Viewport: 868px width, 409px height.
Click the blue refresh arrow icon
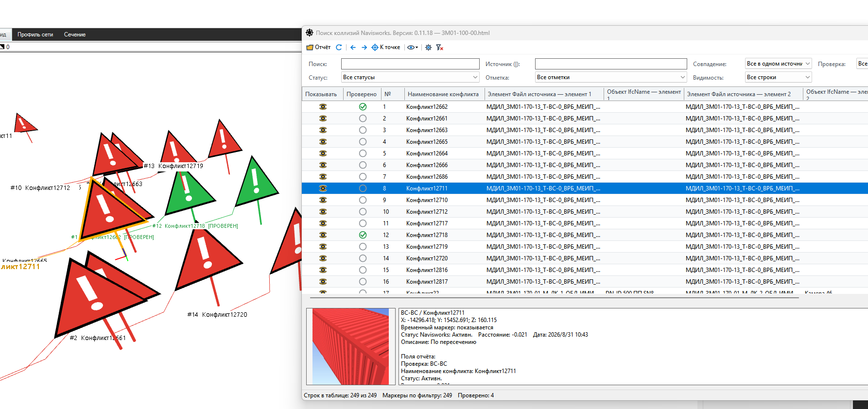[x=339, y=47]
